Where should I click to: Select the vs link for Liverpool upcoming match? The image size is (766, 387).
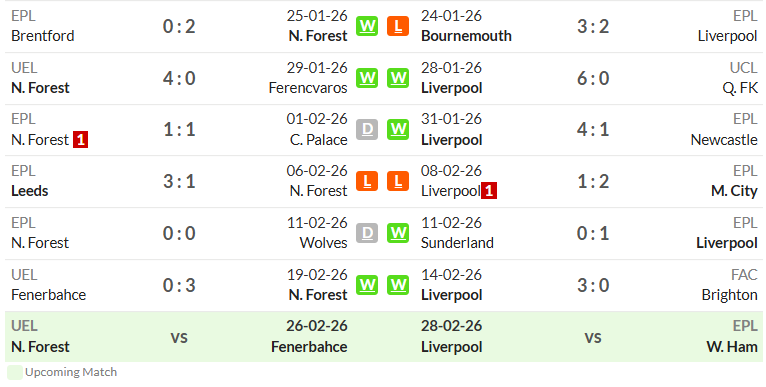point(593,337)
